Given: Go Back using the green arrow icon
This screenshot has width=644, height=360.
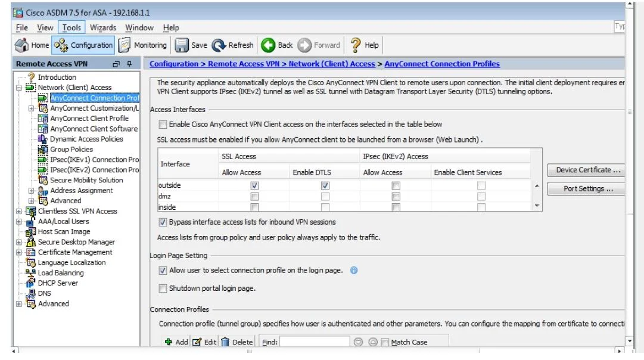Looking at the screenshot, I should point(268,45).
